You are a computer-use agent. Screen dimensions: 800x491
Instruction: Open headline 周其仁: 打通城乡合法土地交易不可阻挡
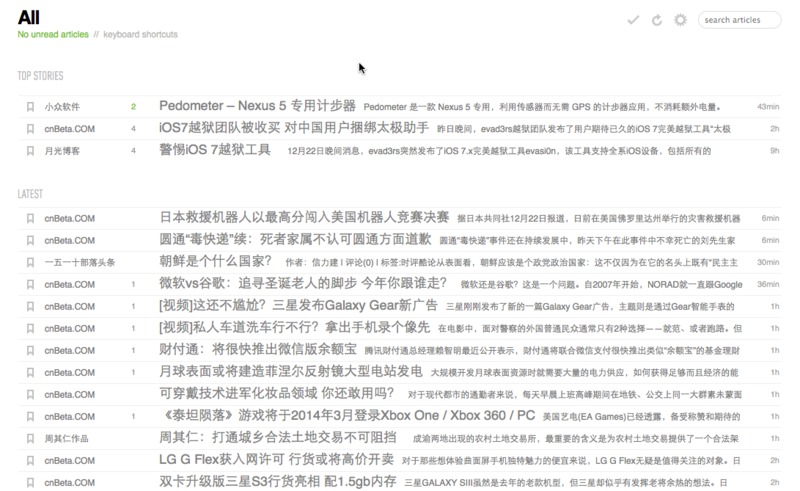[278, 437]
